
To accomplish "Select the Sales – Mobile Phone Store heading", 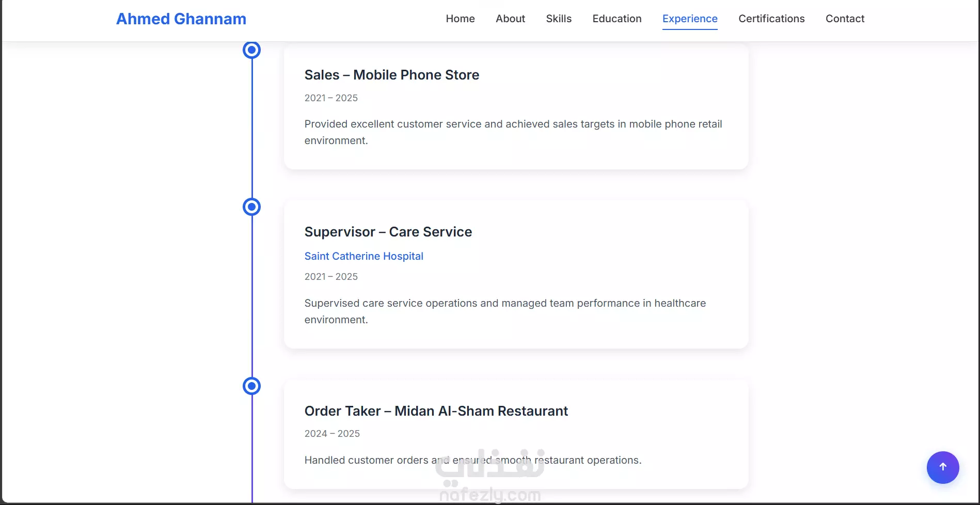I will pos(391,75).
